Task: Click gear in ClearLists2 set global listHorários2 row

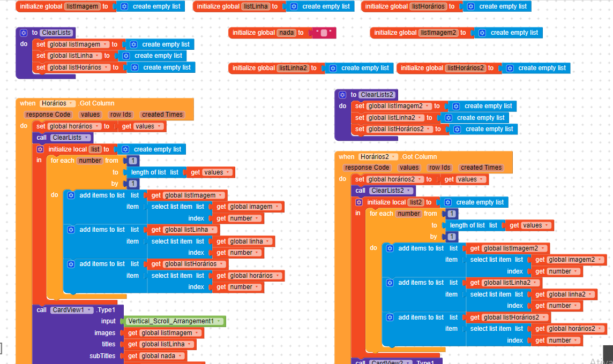Action: pyautogui.click(x=457, y=130)
